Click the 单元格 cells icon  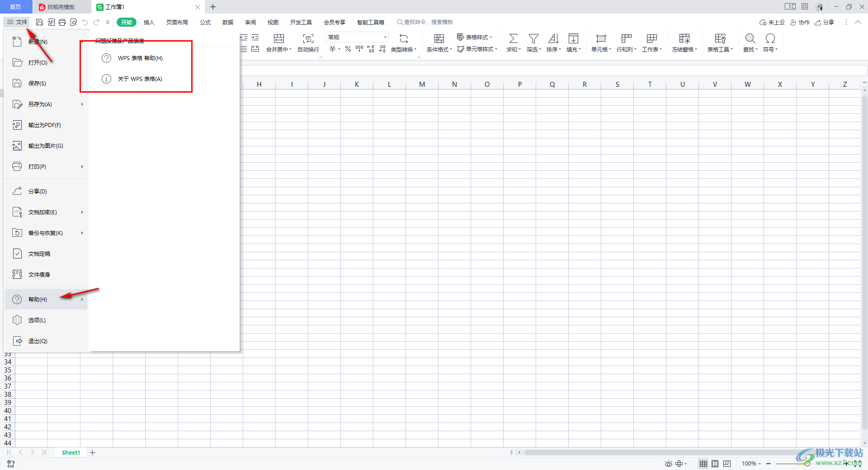point(601,38)
